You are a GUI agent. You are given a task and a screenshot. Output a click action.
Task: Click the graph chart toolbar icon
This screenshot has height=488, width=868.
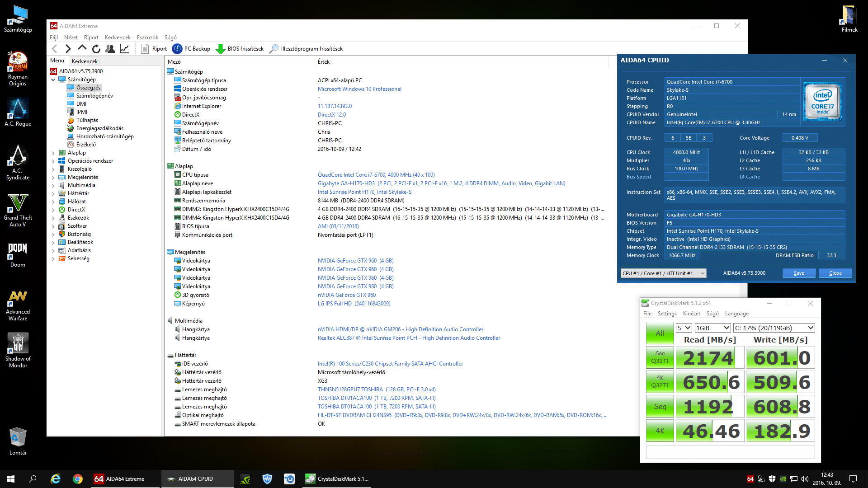[x=124, y=49]
